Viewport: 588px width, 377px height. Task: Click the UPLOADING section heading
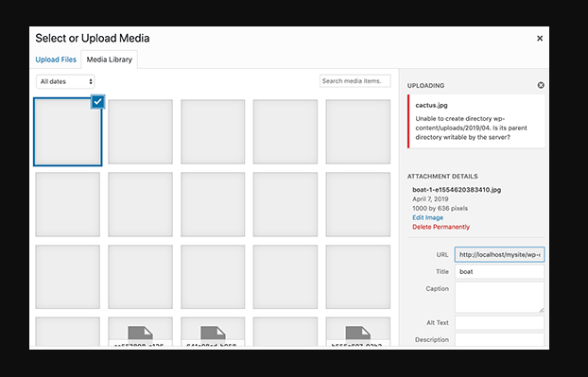coord(425,86)
